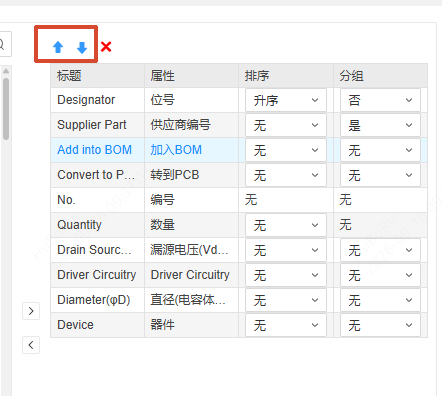Image resolution: width=442 pixels, height=396 pixels.
Task: Open the sort dropdown for the Device row
Action: tap(286, 325)
